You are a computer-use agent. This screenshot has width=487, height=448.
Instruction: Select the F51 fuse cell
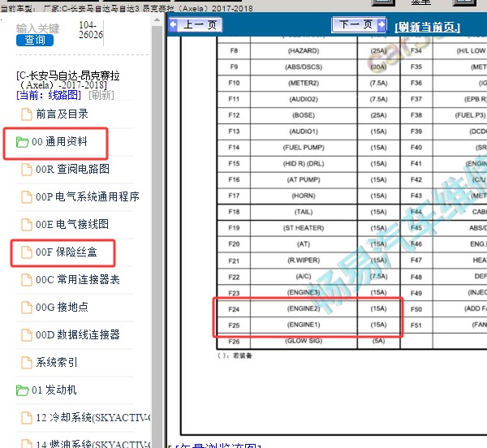click(416, 325)
